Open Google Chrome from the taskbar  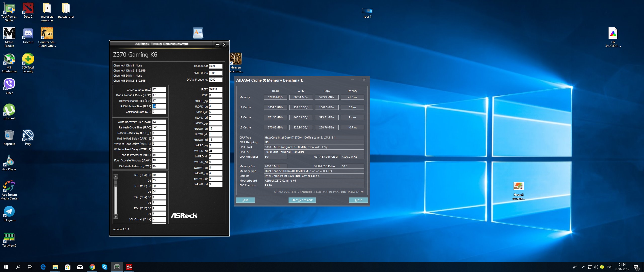92,267
